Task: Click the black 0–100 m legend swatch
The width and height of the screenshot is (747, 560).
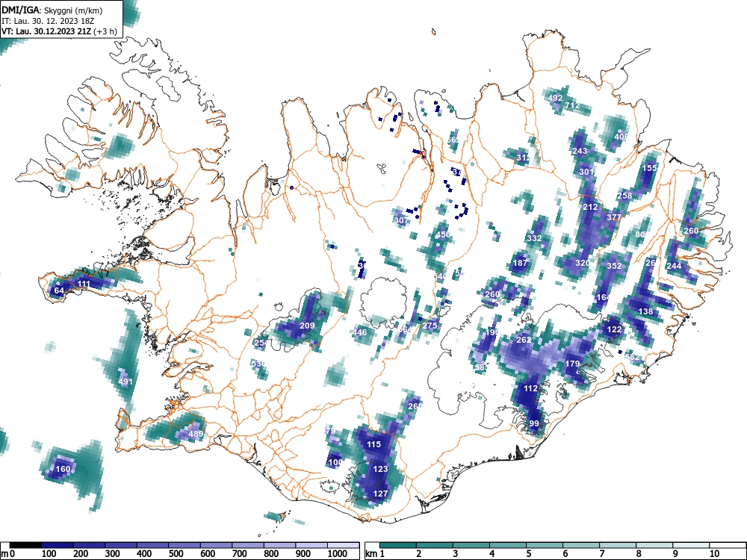Action: coord(25,545)
